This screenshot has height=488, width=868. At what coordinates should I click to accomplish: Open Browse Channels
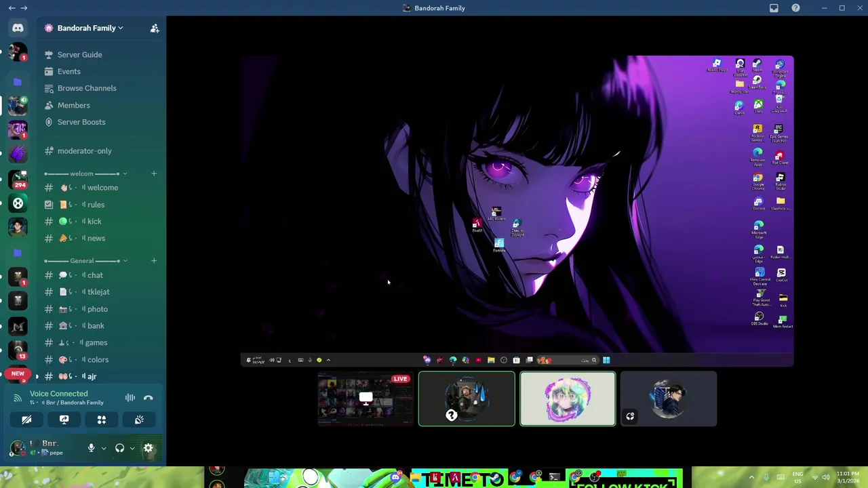pyautogui.click(x=99, y=88)
